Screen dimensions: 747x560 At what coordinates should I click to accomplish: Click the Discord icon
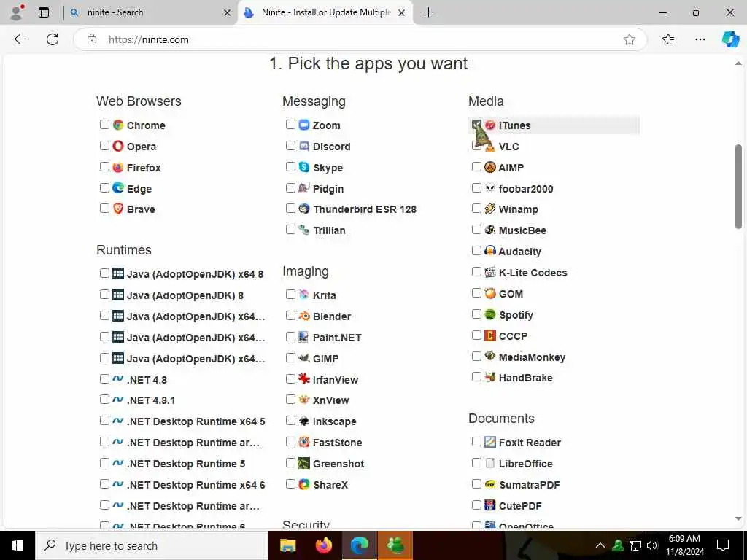[304, 146]
